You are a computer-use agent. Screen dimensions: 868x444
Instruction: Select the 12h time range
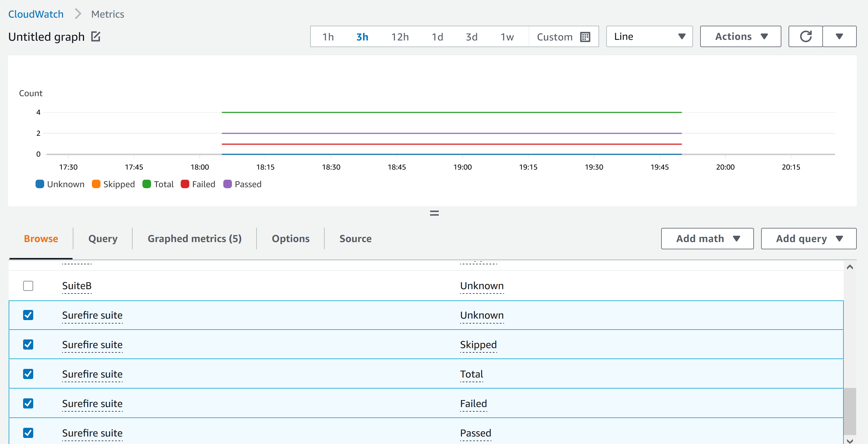pos(400,37)
